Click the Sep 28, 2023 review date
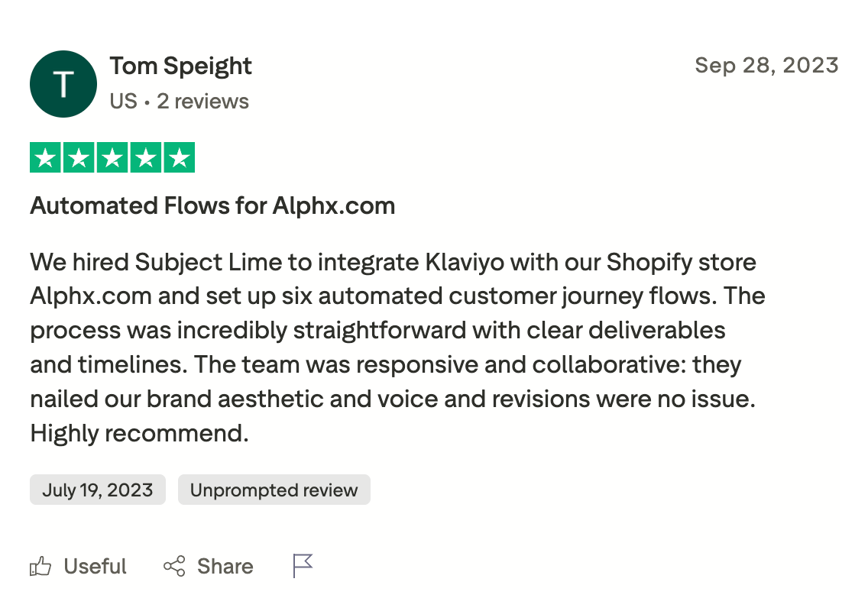The width and height of the screenshot is (868, 611). [x=766, y=65]
